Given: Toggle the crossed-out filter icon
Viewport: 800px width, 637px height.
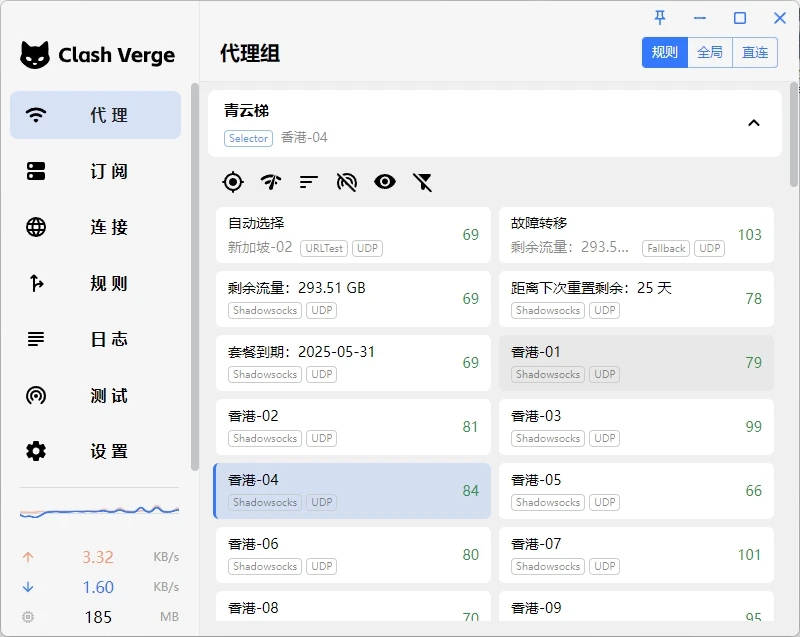Looking at the screenshot, I should 423,181.
